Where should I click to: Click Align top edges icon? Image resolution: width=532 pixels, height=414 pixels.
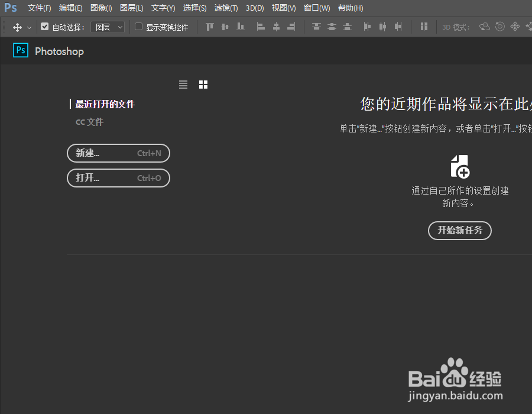tap(210, 27)
